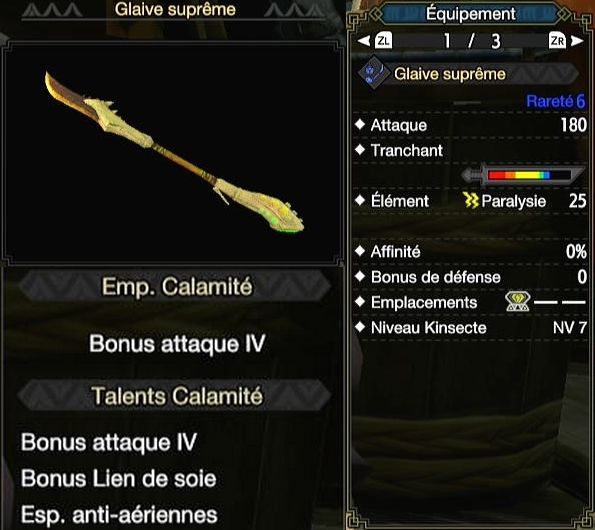Viewport: 595px width, 530px height.
Task: Click the second empty decoration slot dash
Action: pos(573,302)
